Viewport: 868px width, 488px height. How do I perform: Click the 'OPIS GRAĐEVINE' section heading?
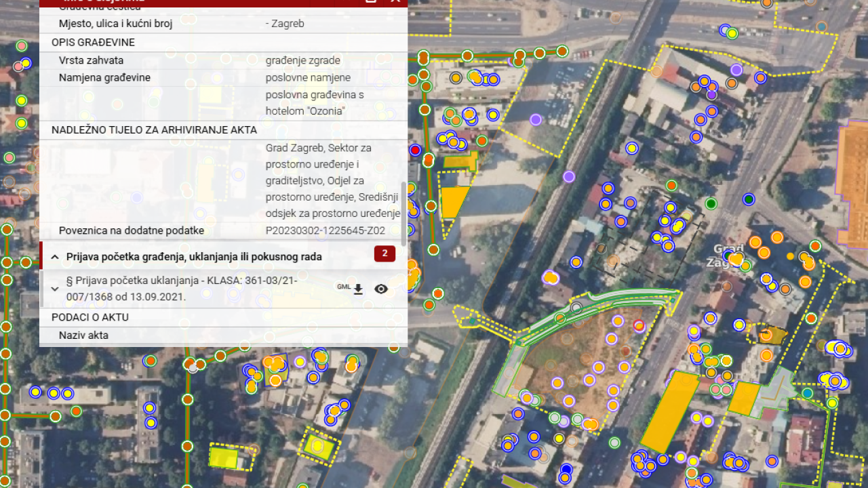(x=94, y=43)
